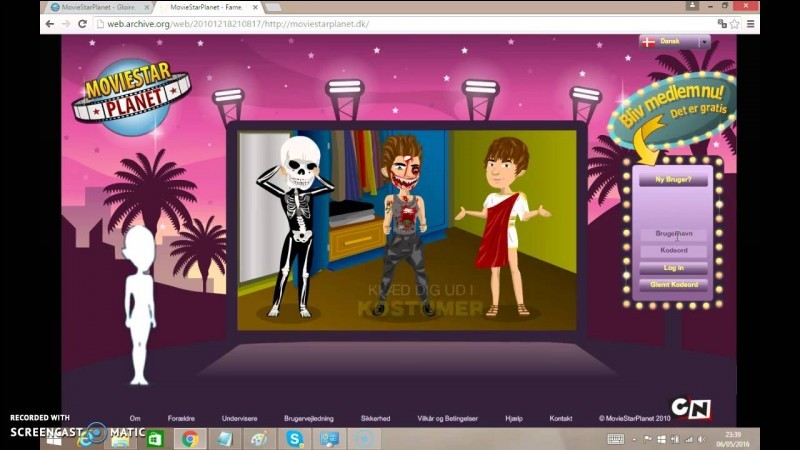Click the Brugernavn username field

(673, 234)
